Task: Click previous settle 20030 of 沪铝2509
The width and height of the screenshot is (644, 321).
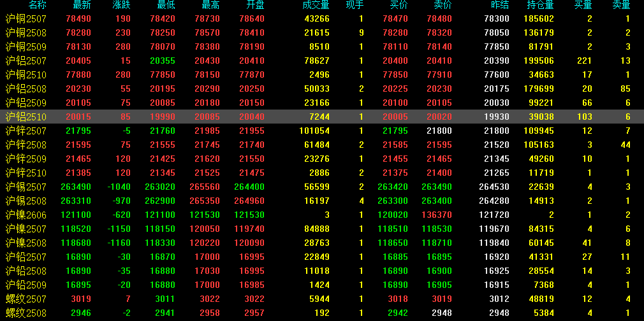Action: click(x=497, y=103)
